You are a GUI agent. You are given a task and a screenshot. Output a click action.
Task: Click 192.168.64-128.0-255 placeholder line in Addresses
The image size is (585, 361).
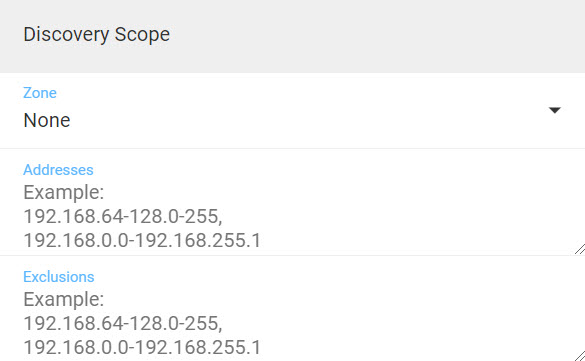(123, 216)
